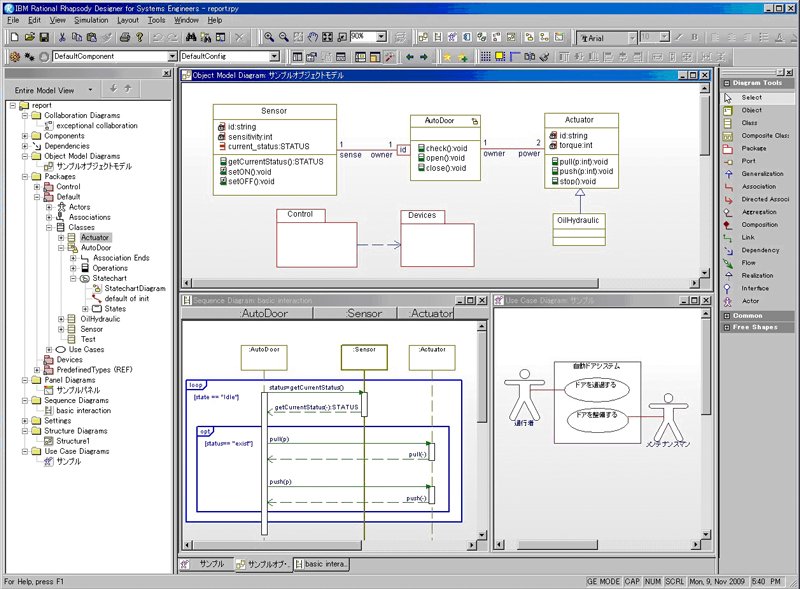Click the grid display toolbar icon

pyautogui.click(x=486, y=57)
